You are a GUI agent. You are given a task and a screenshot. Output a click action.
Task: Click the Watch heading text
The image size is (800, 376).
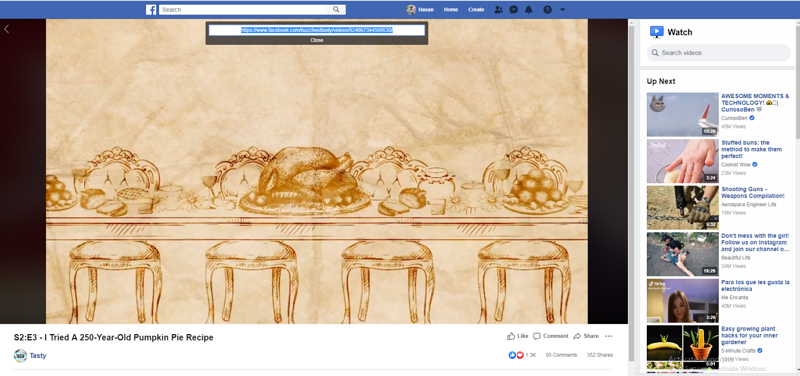click(x=680, y=32)
